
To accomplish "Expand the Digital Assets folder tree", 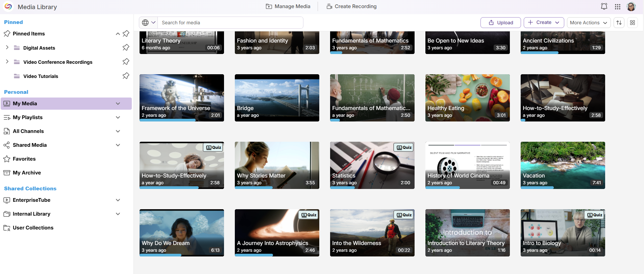I will (7, 48).
